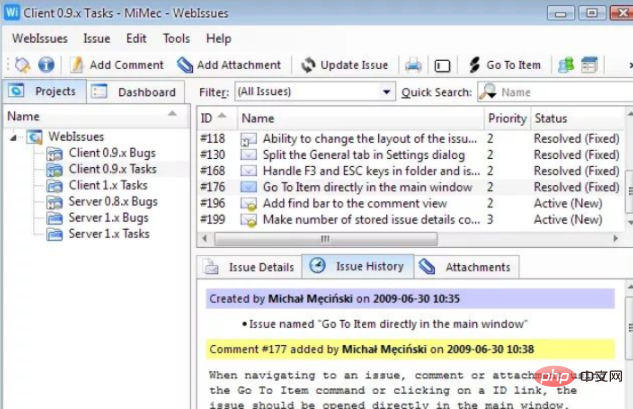The image size is (633, 409).
Task: Select Client 1.x Tasks folder
Action: click(x=108, y=185)
